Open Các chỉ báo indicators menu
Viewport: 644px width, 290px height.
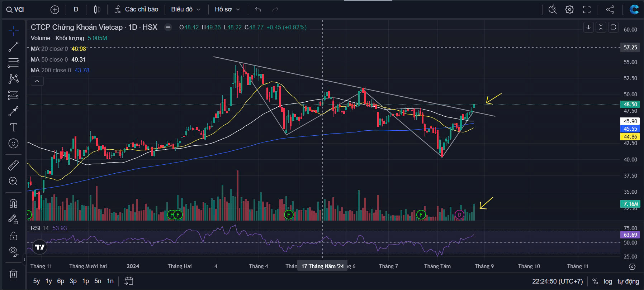coord(136,9)
